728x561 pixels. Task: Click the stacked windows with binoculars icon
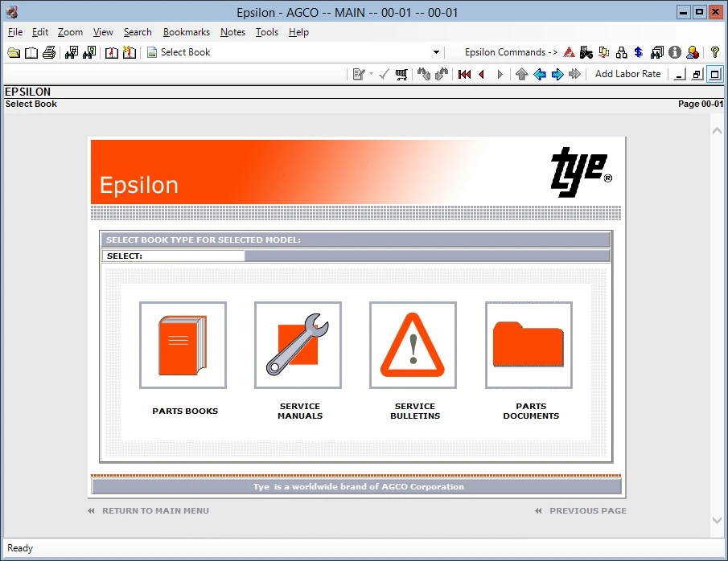[x=657, y=52]
